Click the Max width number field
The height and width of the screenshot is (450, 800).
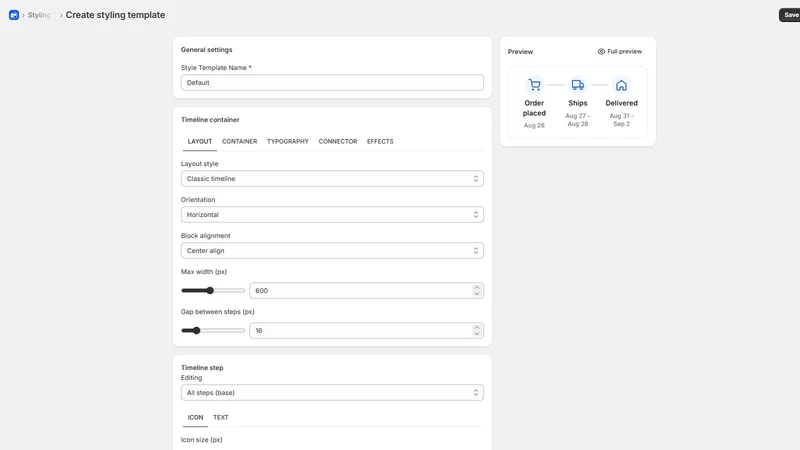point(366,290)
